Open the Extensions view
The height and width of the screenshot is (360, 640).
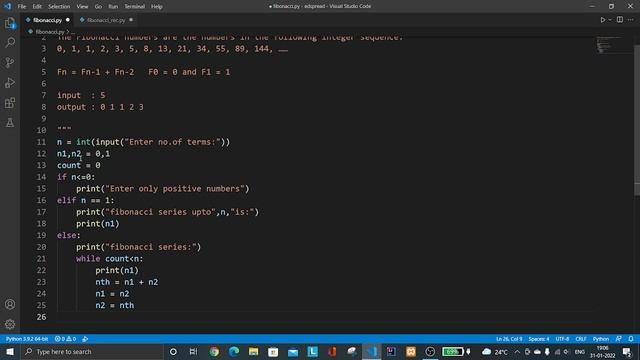pyautogui.click(x=10, y=102)
